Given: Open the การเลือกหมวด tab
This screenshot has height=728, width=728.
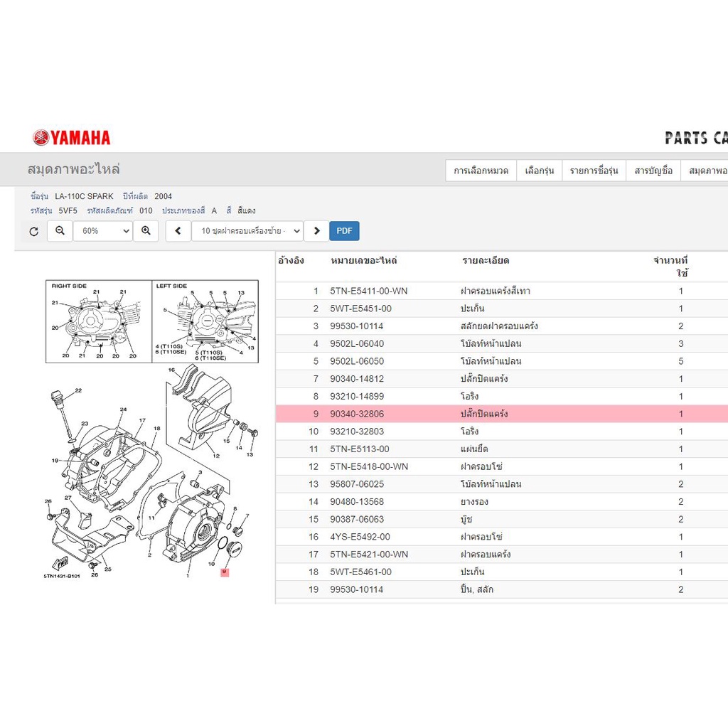Looking at the screenshot, I should [481, 171].
